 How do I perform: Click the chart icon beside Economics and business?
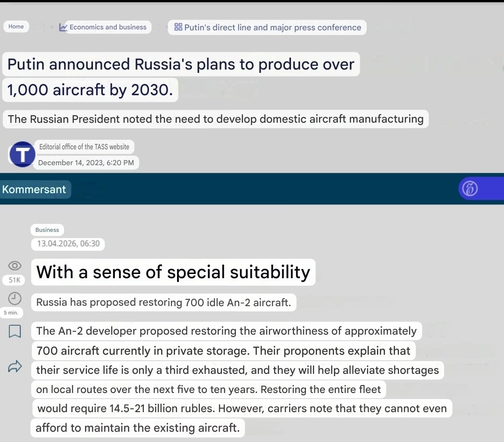pos(63,28)
